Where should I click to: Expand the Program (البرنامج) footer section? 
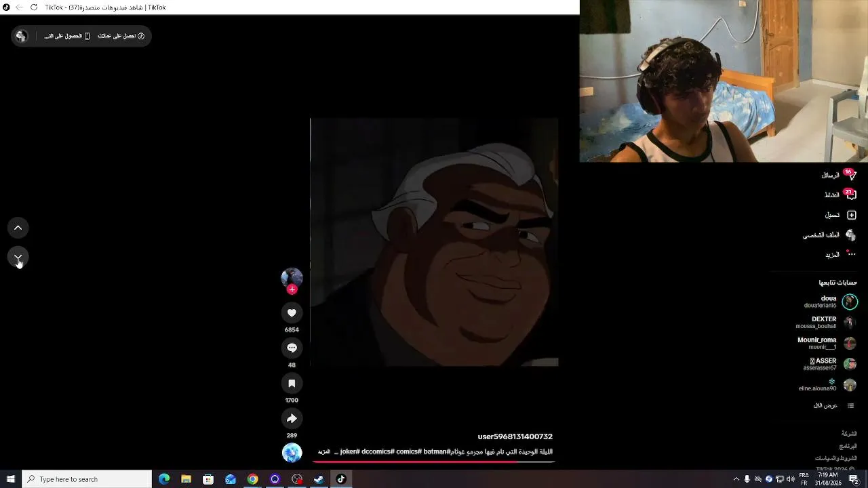coord(848,446)
